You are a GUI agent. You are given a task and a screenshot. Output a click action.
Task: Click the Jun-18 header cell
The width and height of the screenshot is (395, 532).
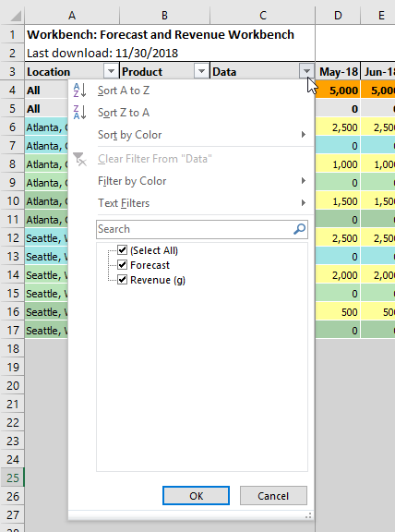pos(378,72)
